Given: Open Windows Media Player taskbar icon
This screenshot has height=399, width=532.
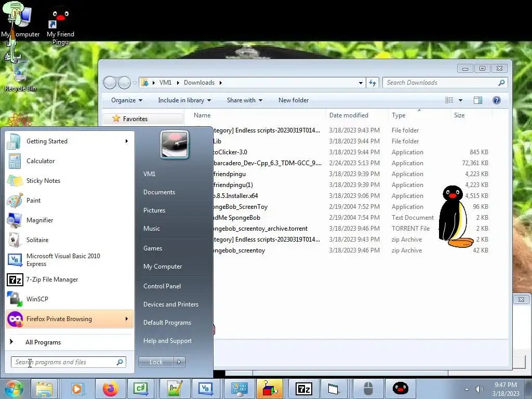Looking at the screenshot, I should point(77,389).
